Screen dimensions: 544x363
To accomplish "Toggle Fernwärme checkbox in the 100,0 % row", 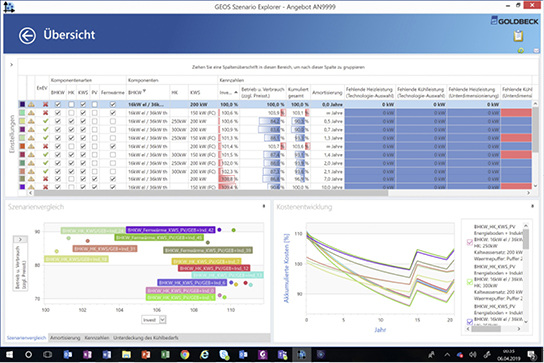I will tap(113, 104).
